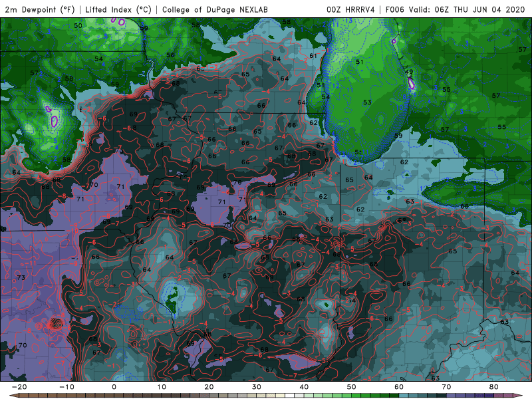The image size is (532, 399).
Task: Click the '50' tick label on the color scale
Action: click(352, 387)
